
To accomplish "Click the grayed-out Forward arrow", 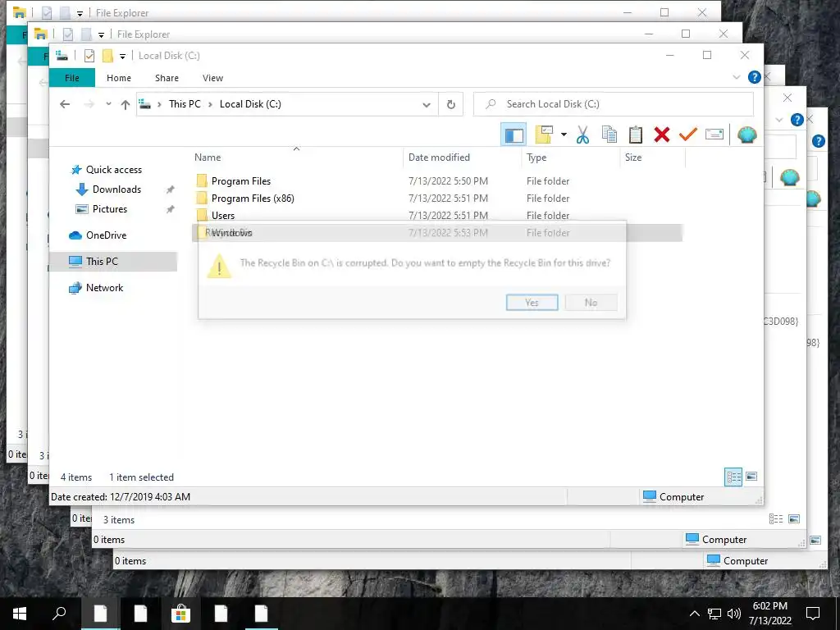I will pos(89,104).
